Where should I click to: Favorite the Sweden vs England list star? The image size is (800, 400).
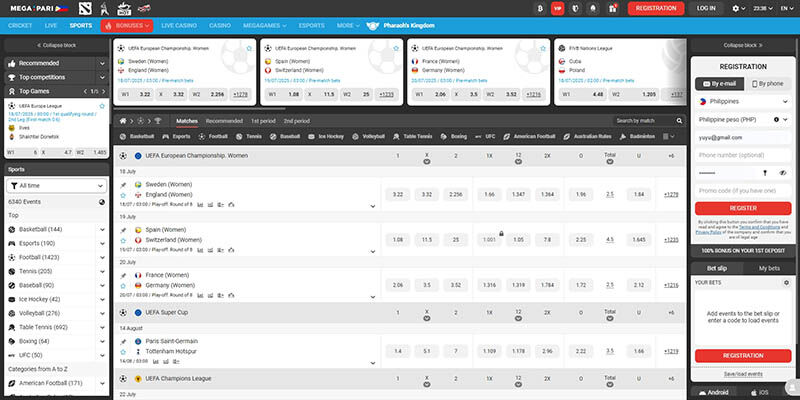123,195
